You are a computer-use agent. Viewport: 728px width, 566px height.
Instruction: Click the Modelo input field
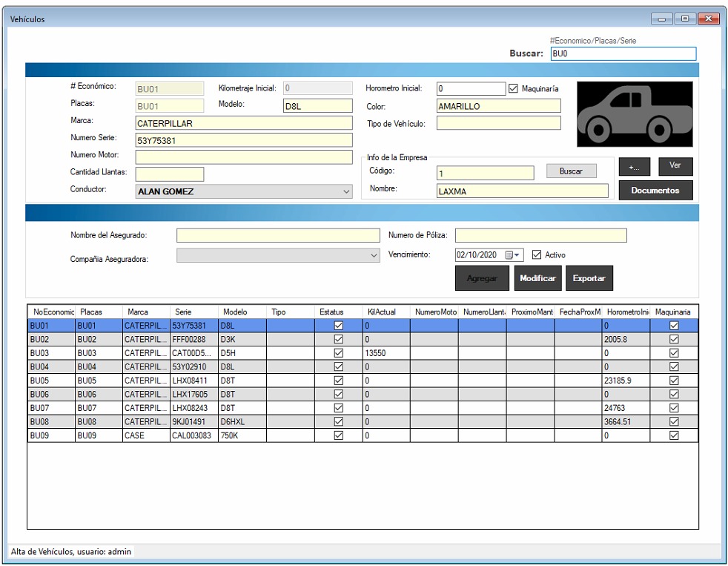point(317,106)
